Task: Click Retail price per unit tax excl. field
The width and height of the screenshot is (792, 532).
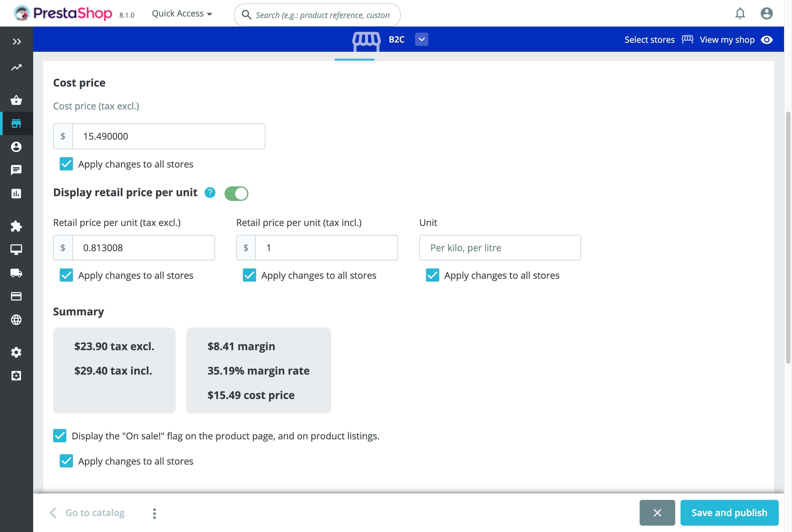Action: [144, 248]
